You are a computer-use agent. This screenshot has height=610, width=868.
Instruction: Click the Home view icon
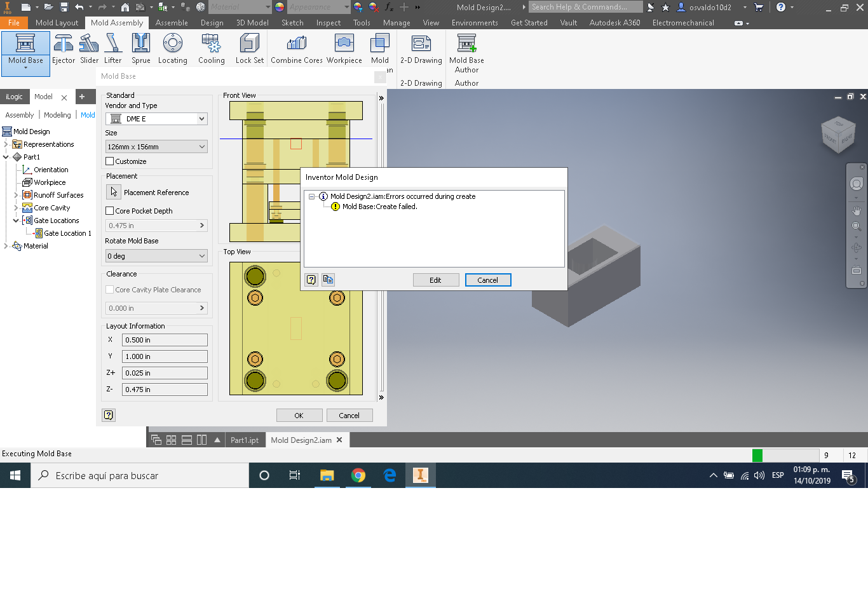(x=125, y=7)
